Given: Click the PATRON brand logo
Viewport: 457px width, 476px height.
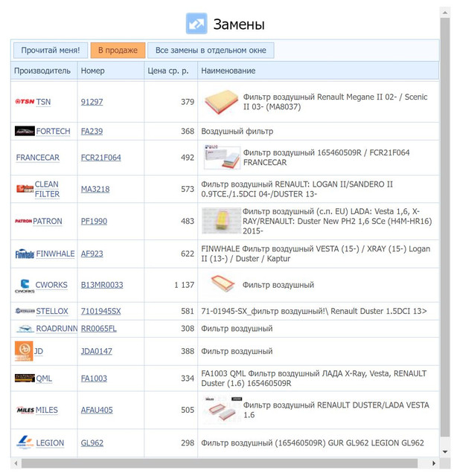Looking at the screenshot, I should pos(23,221).
